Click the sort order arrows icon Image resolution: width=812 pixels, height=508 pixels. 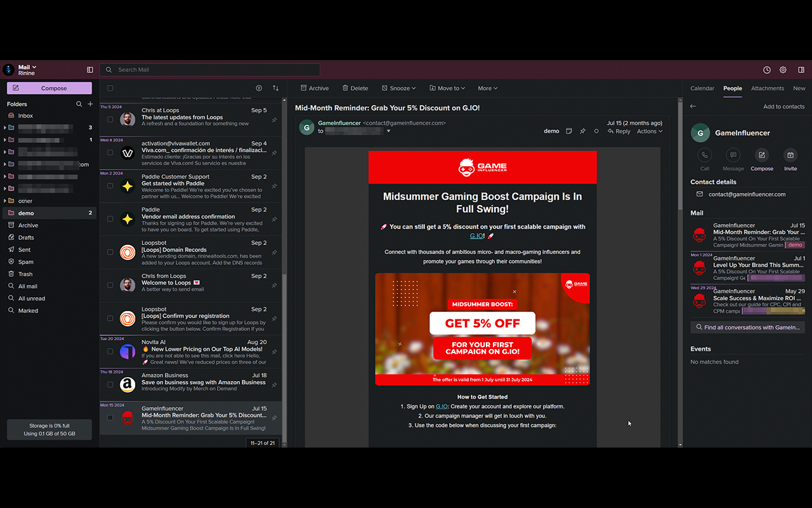coord(275,88)
